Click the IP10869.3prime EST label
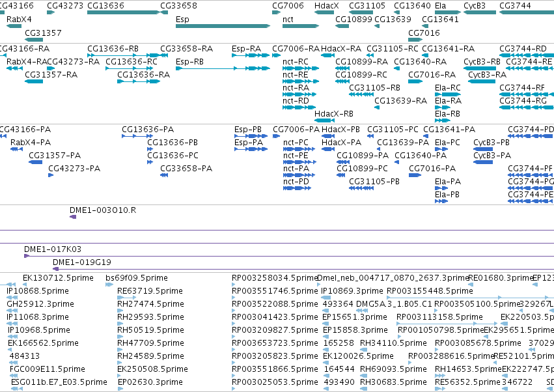The width and height of the screenshot is (554, 392). point(352,291)
